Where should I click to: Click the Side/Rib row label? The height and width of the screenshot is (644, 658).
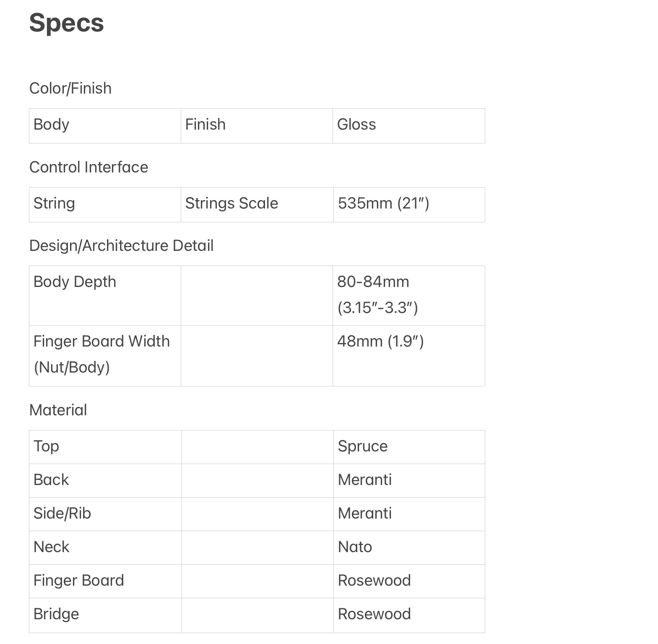pos(62,514)
